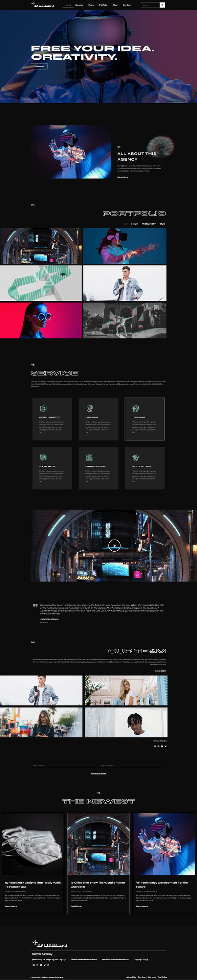
Task: Click the UX Designs service icon
Action: pyautogui.click(x=135, y=408)
